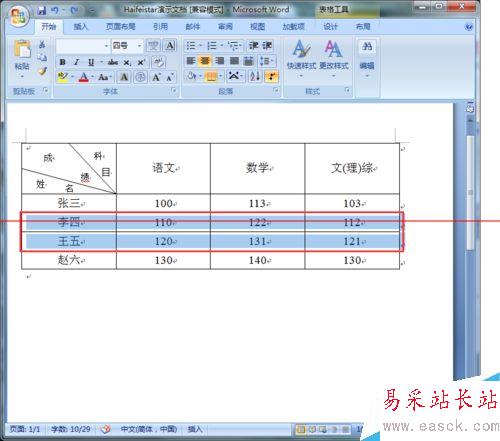Click the page count 页面: 1/1
This screenshot has width=500, height=441.
tap(25, 429)
